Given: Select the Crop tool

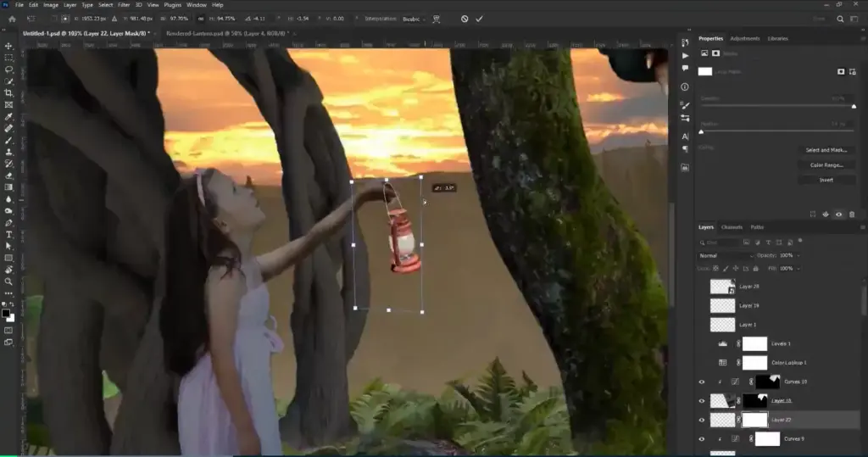Looking at the screenshot, I should [8, 93].
